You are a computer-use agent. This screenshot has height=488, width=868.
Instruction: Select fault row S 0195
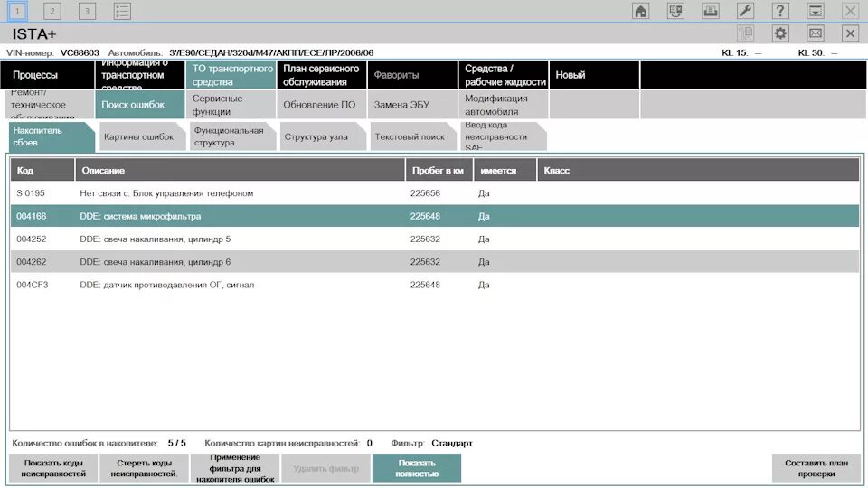pos(435,193)
